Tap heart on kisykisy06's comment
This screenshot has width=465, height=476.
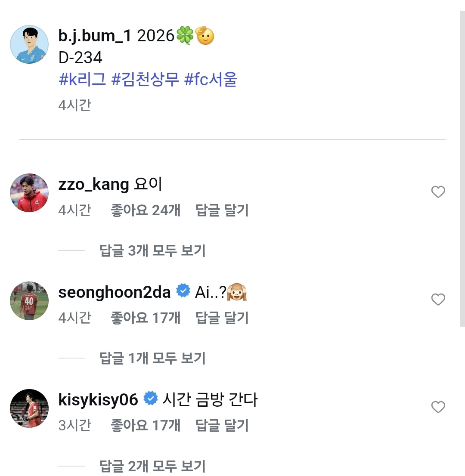point(438,407)
